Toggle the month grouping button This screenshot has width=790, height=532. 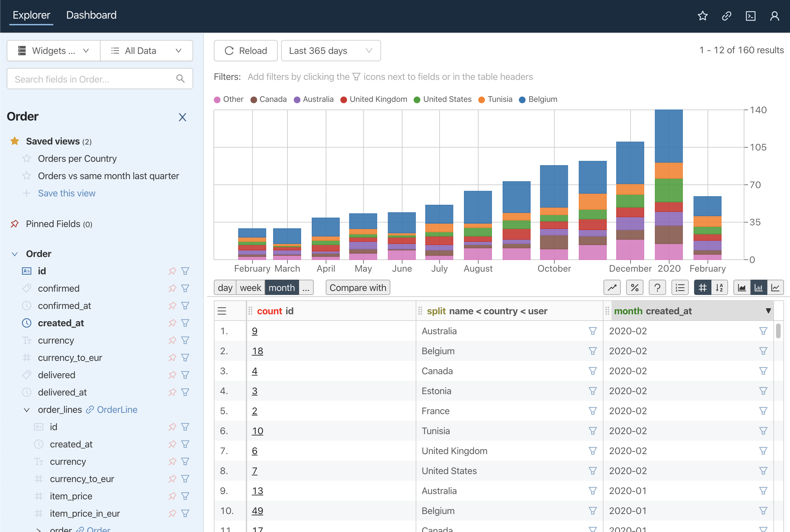click(281, 287)
